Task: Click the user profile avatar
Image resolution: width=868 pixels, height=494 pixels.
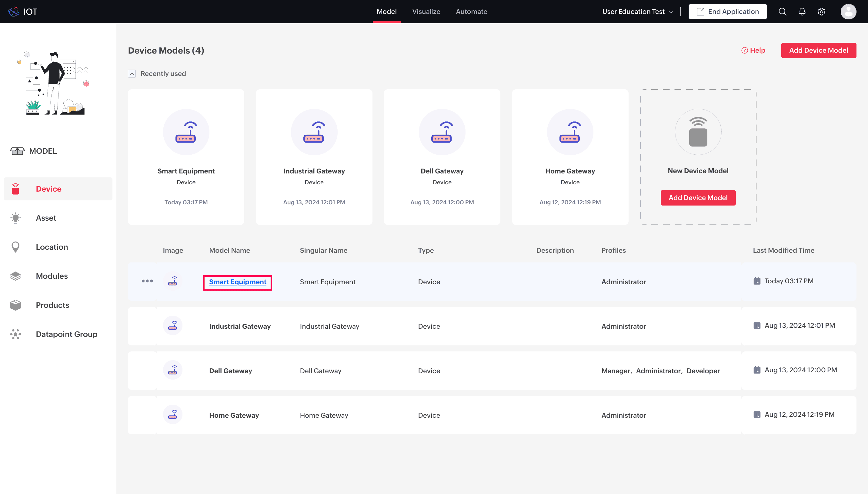Action: pos(848,12)
